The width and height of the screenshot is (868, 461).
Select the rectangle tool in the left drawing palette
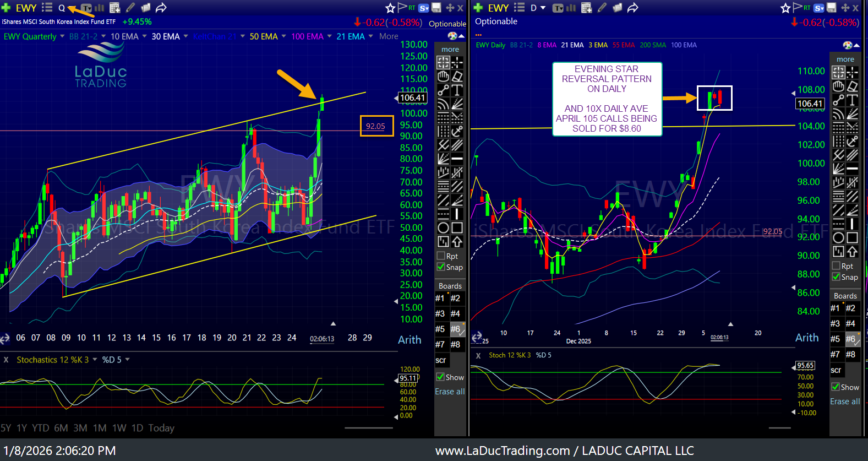coord(457,227)
